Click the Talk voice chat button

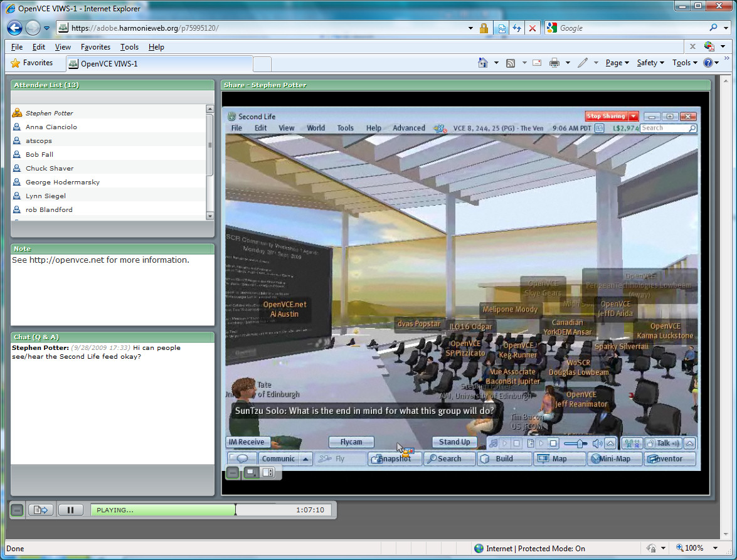click(663, 443)
